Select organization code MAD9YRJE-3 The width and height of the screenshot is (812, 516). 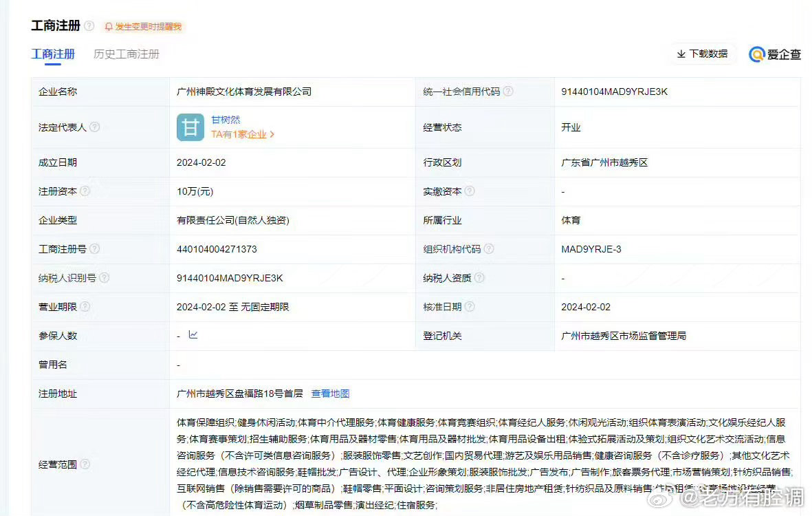pyautogui.click(x=591, y=249)
